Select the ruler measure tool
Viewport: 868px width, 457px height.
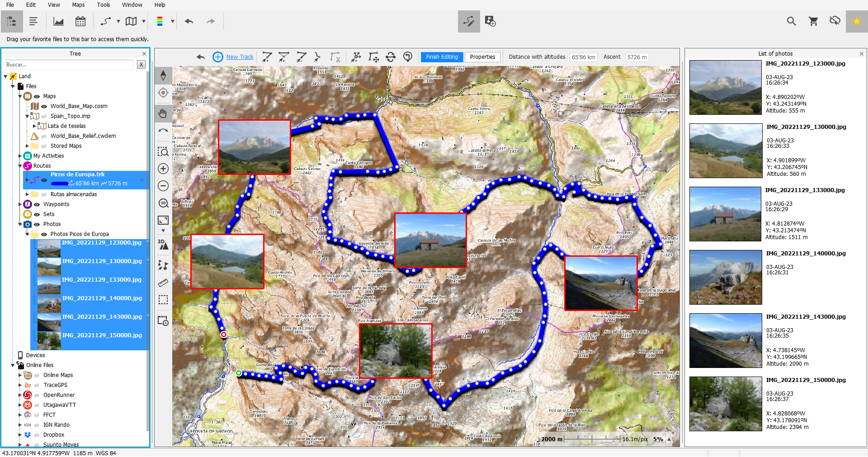163,283
